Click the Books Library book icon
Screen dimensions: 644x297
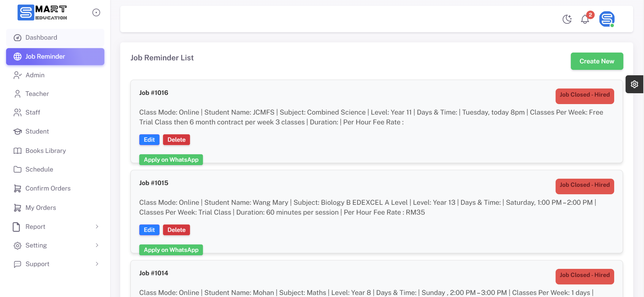click(17, 151)
